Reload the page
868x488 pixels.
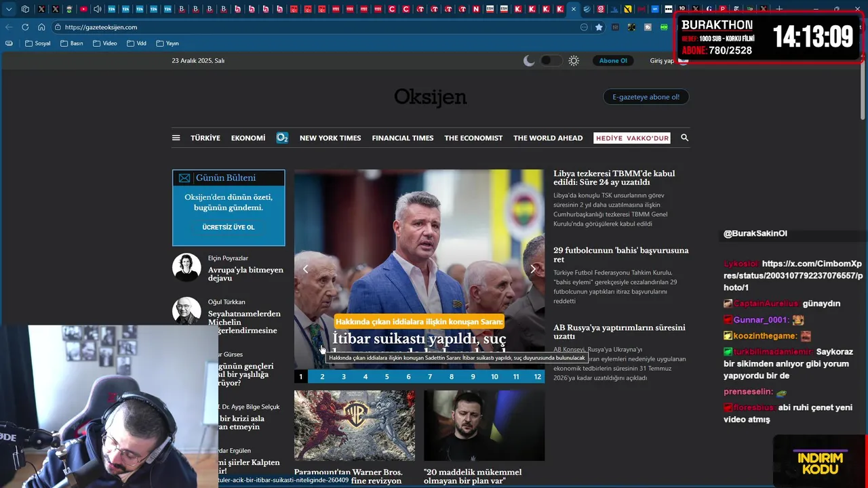25,27
